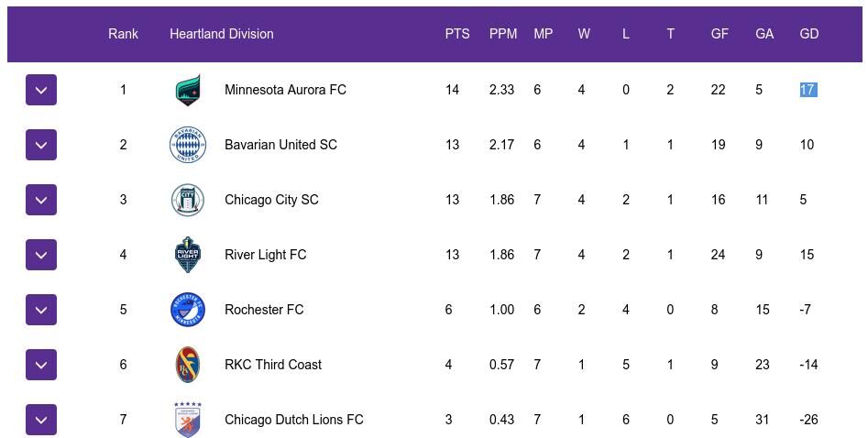Click the Chicago City SC logo
This screenshot has height=438, width=868.
click(x=188, y=200)
